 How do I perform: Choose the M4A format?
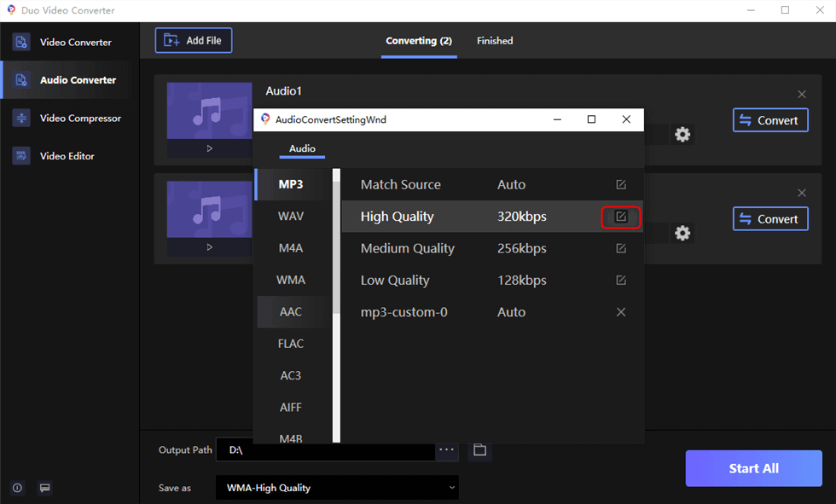click(x=293, y=248)
